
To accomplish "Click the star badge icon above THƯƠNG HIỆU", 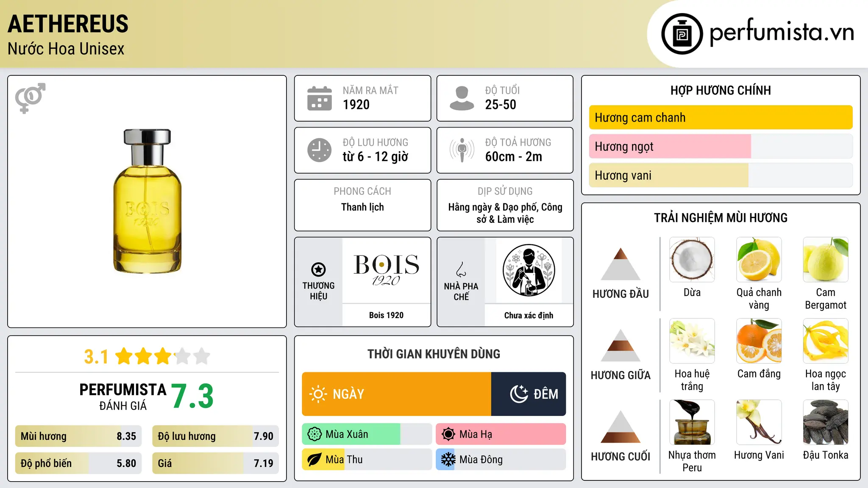I will 318,269.
